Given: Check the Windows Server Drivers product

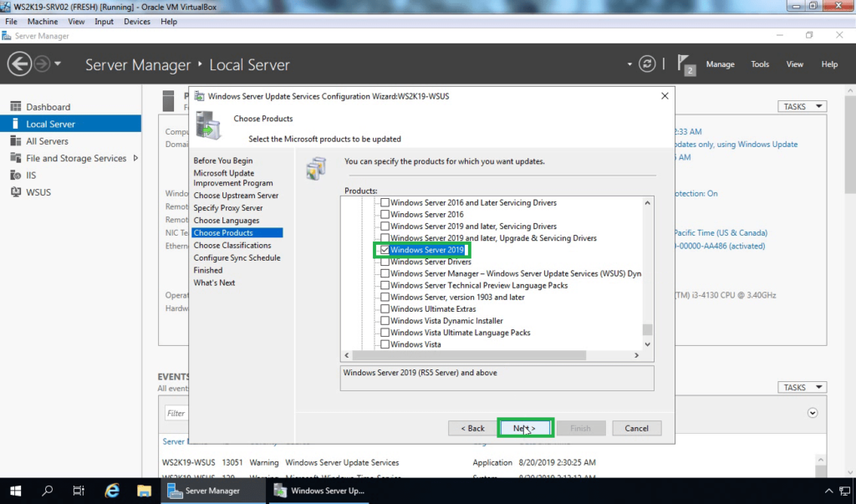Looking at the screenshot, I should (x=385, y=262).
